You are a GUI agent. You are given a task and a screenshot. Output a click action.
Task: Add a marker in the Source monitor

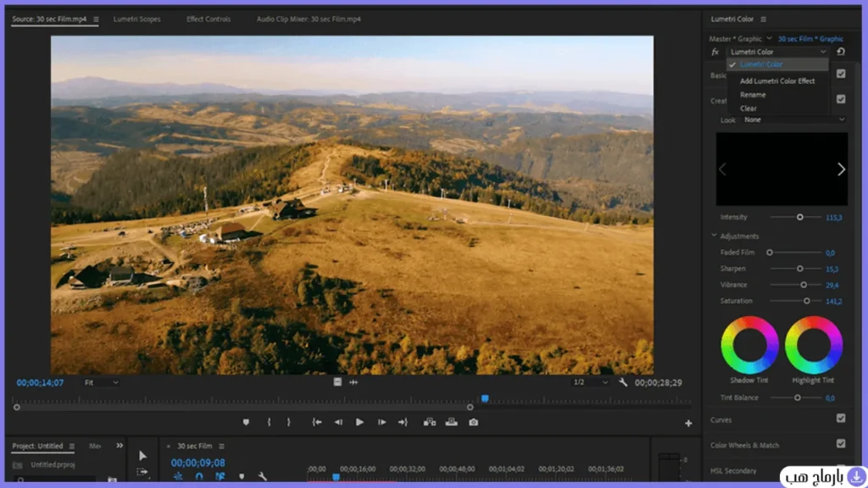pyautogui.click(x=246, y=422)
